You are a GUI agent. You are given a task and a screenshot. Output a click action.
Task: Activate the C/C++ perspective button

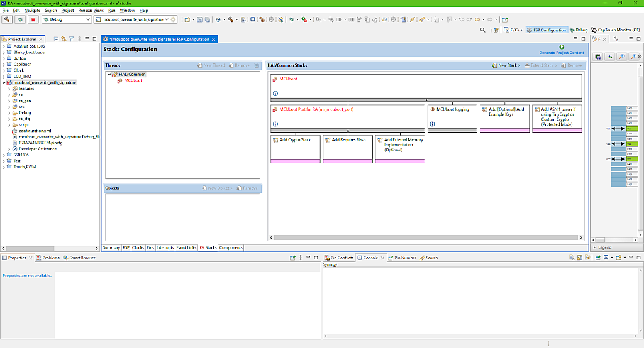513,30
